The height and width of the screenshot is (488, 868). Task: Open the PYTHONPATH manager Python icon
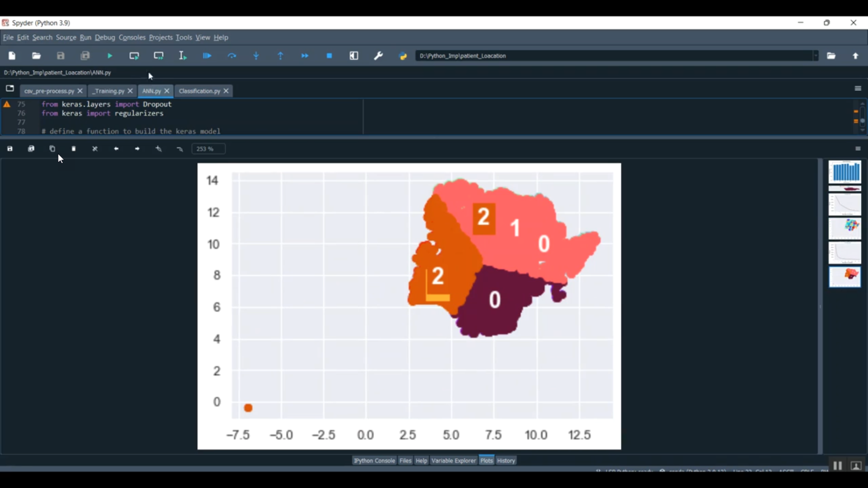[x=403, y=56]
